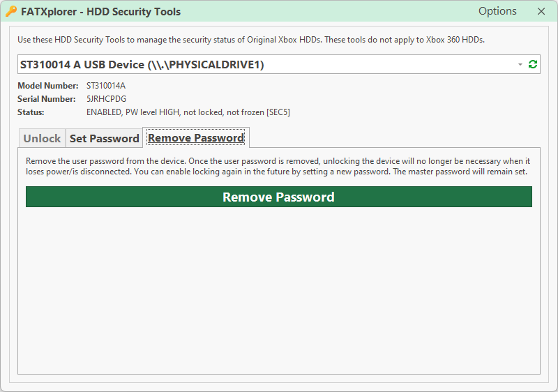
Task: Open the ST310014 A USB Device combo box
Action: click(265, 64)
